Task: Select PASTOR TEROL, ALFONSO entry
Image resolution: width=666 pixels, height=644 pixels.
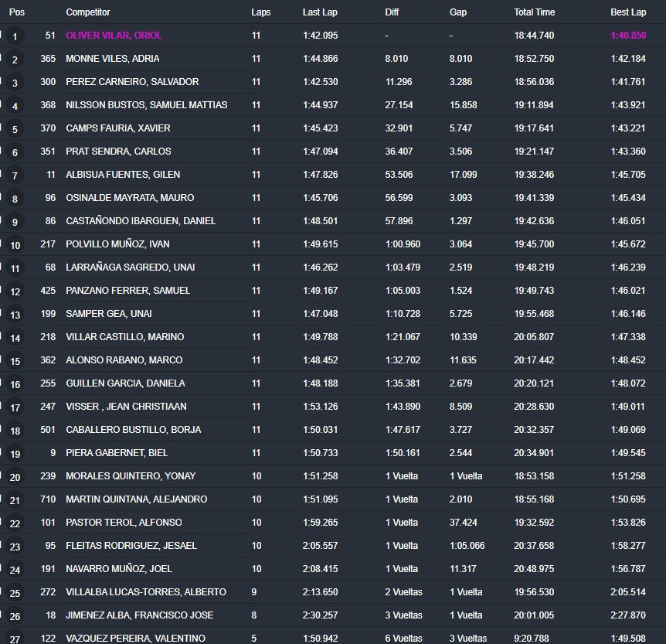Action: coord(124,522)
